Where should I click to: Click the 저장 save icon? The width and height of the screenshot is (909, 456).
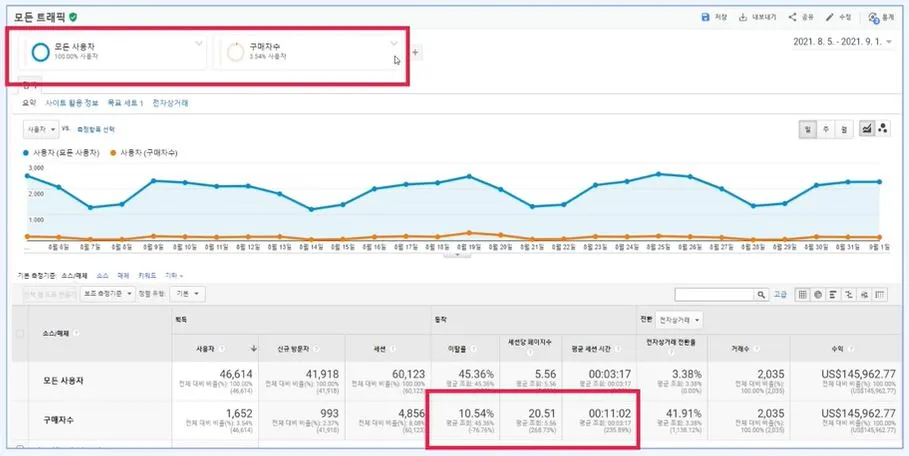pyautogui.click(x=706, y=17)
